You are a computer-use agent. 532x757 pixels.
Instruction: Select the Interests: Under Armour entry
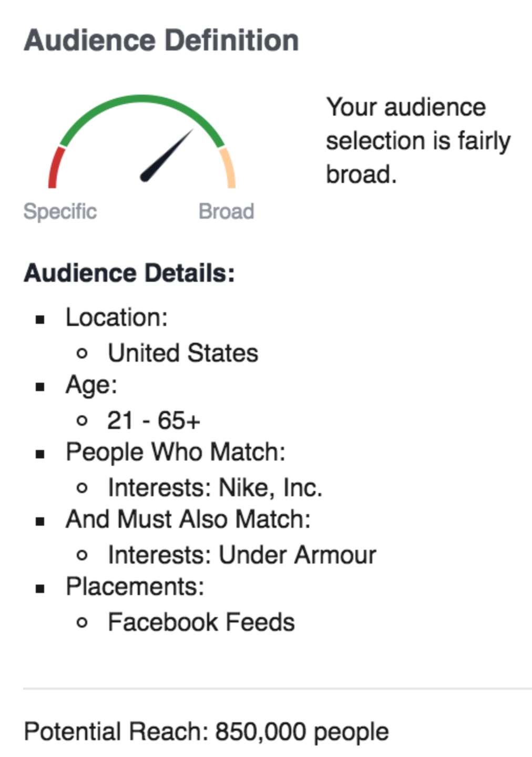(242, 555)
